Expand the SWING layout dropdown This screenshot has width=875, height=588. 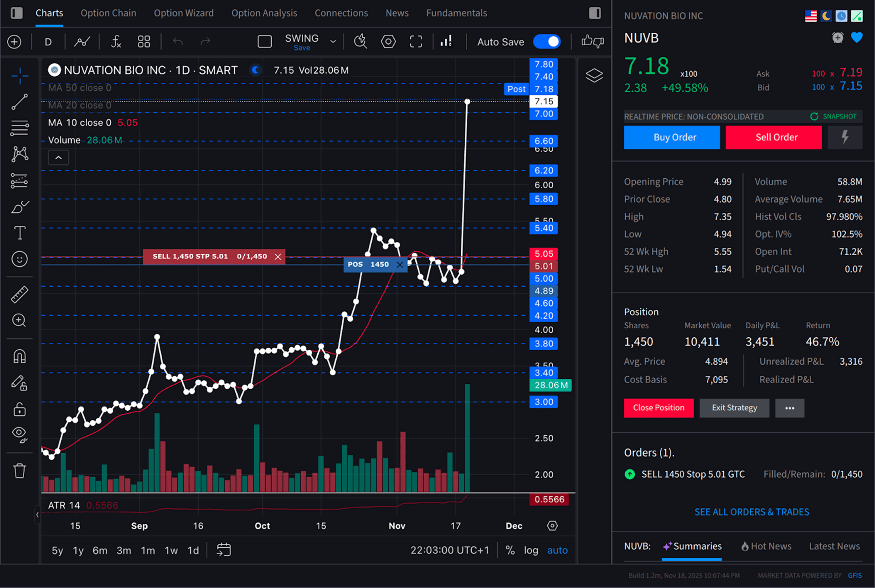(x=333, y=41)
